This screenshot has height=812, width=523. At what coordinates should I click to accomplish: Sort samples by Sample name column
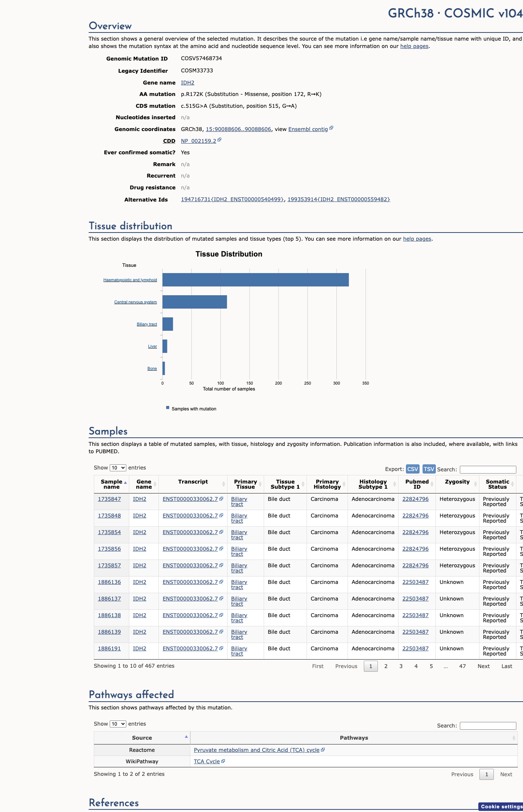pos(112,484)
